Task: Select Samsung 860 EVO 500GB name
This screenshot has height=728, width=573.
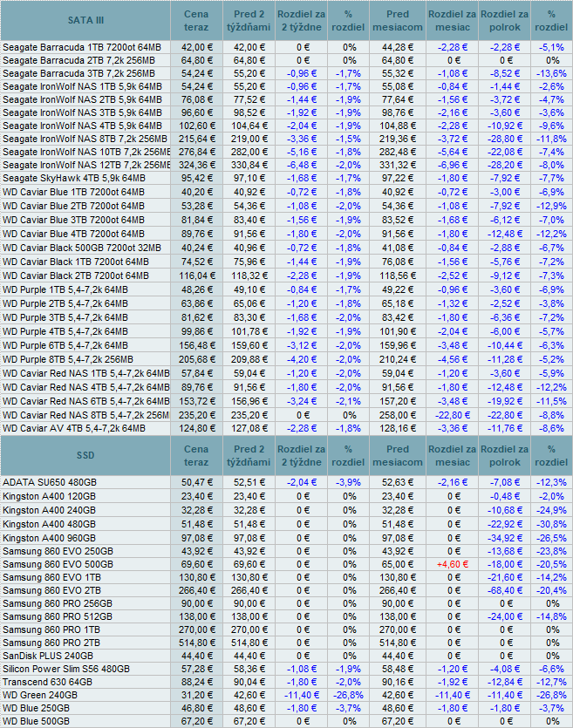Action: point(58,564)
